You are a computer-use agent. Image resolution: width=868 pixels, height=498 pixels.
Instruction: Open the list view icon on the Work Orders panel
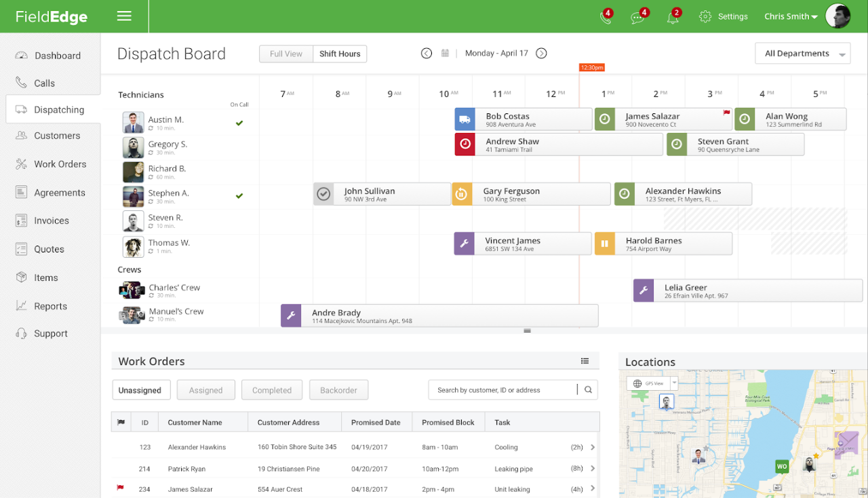point(585,361)
